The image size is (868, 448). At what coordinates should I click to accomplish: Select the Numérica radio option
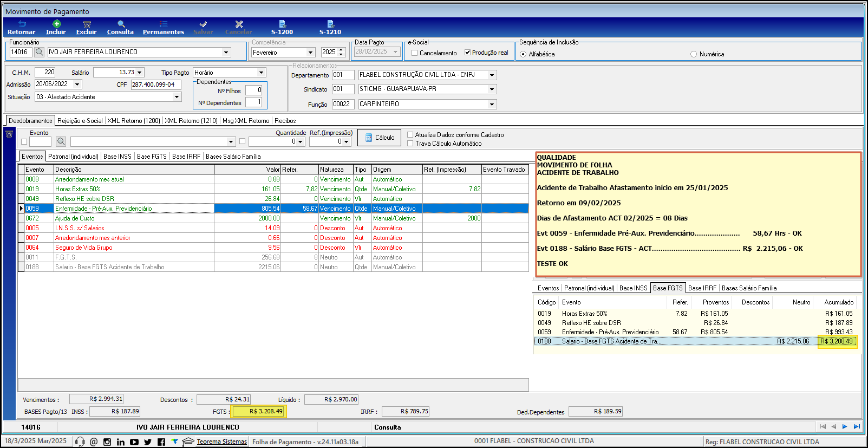coord(694,54)
